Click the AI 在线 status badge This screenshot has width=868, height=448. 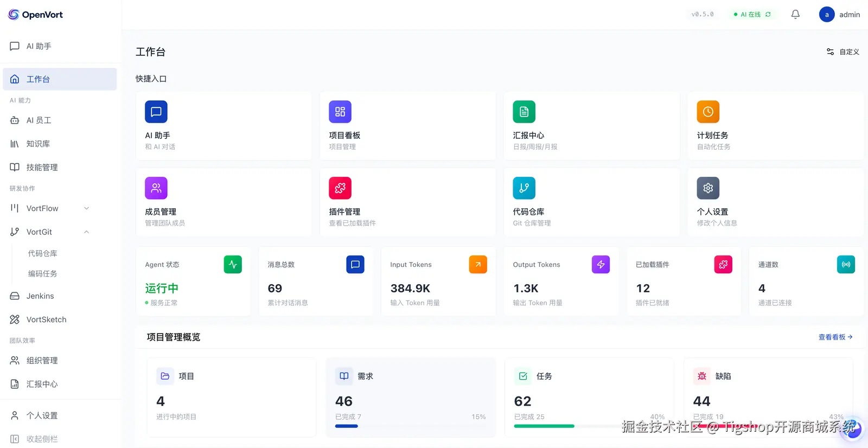coord(752,15)
